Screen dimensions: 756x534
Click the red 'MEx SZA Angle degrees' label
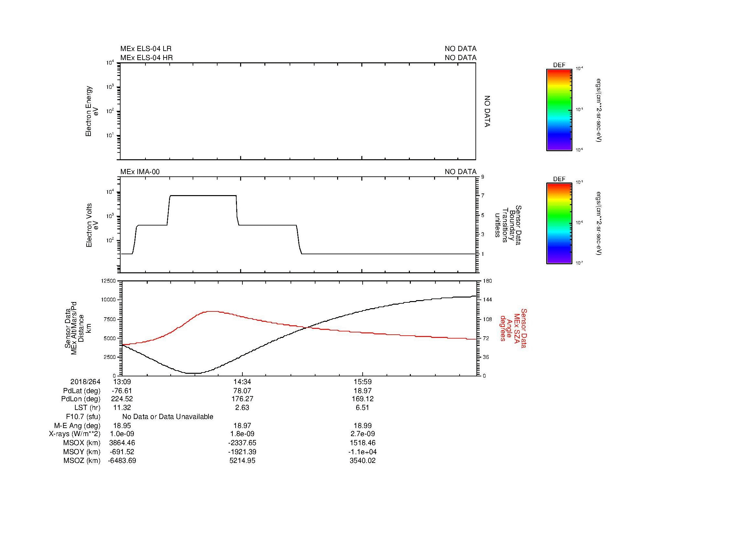[513, 328]
